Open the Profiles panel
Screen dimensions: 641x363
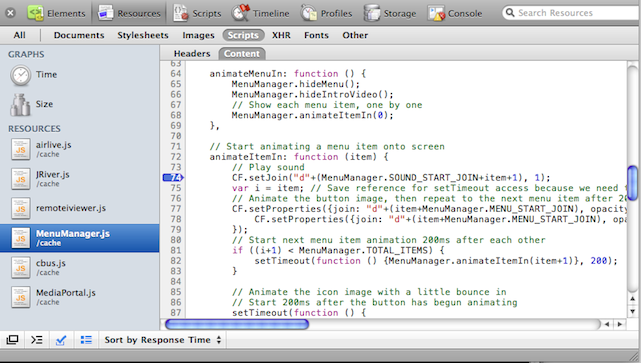pyautogui.click(x=326, y=13)
